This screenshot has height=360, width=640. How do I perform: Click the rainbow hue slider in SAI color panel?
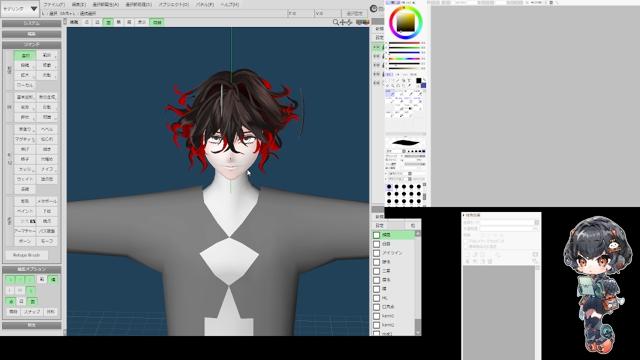coord(404,58)
